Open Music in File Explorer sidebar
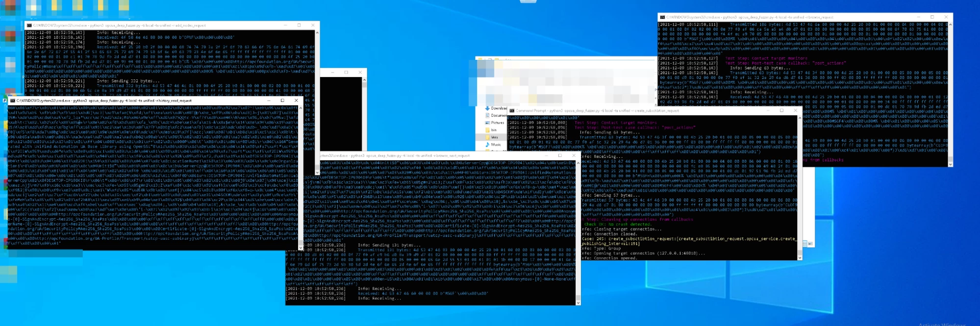 (493, 145)
